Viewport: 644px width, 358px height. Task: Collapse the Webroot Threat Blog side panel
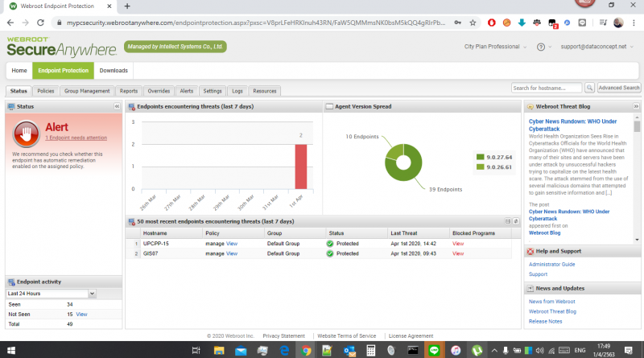click(x=637, y=106)
